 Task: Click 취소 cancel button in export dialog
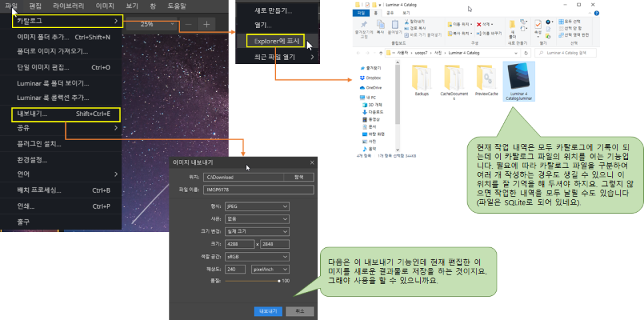[x=300, y=311]
